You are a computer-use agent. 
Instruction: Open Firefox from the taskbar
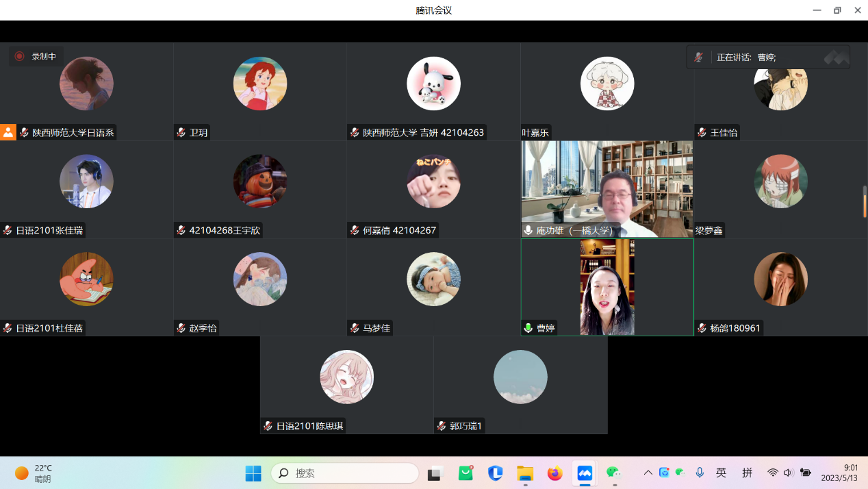point(554,473)
